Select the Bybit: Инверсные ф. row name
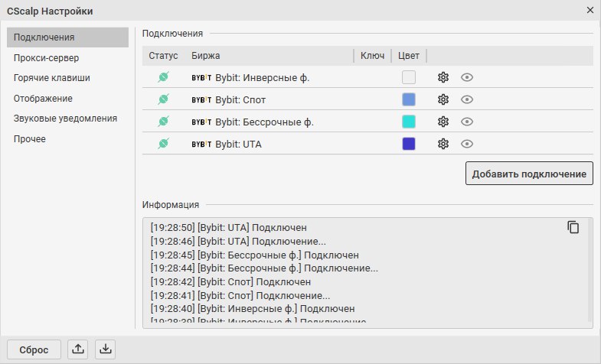 coord(262,78)
